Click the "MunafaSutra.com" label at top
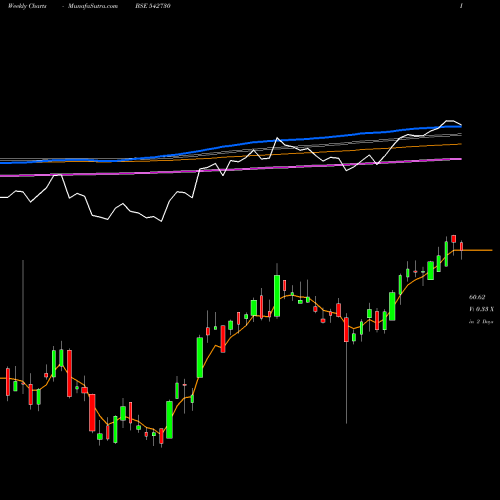This screenshot has height=500, width=500. (x=93, y=6)
